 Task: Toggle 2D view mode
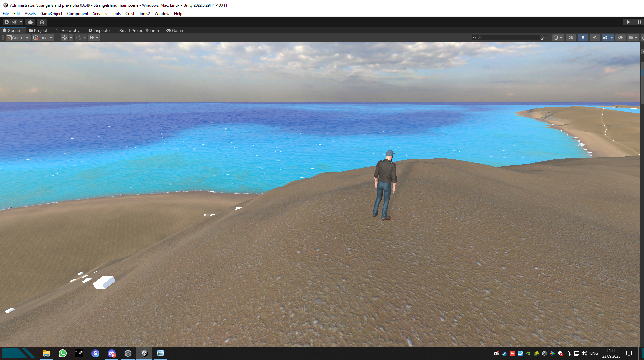tap(571, 38)
